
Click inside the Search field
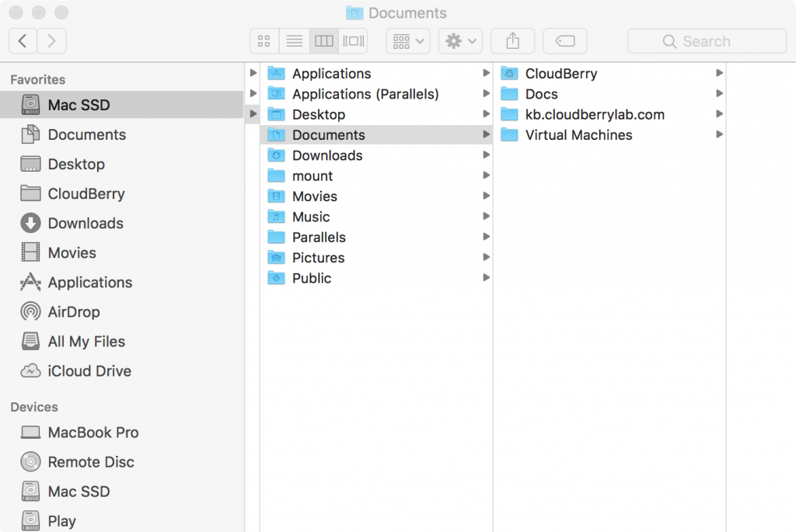pyautogui.click(x=705, y=40)
